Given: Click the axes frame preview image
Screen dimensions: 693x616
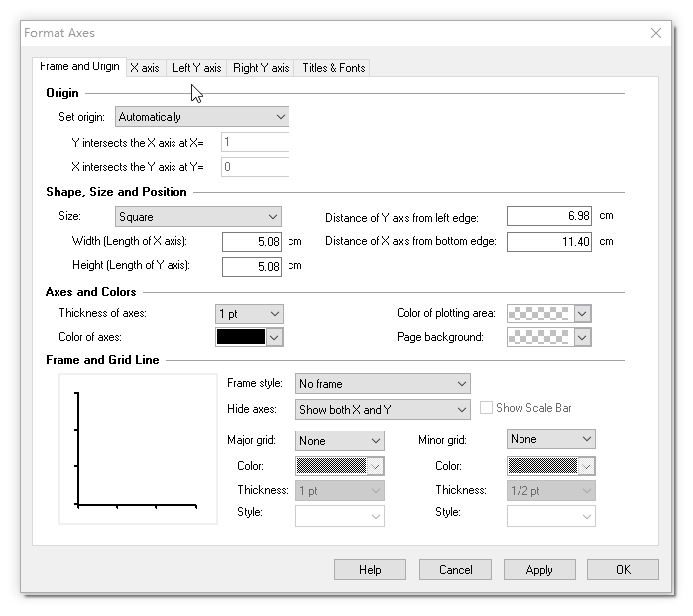Looking at the screenshot, I should 138,448.
